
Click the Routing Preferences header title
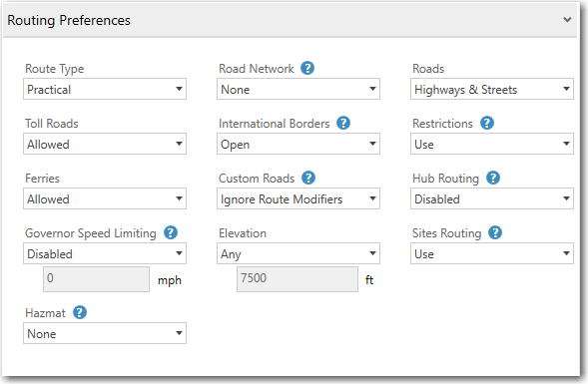tap(69, 20)
